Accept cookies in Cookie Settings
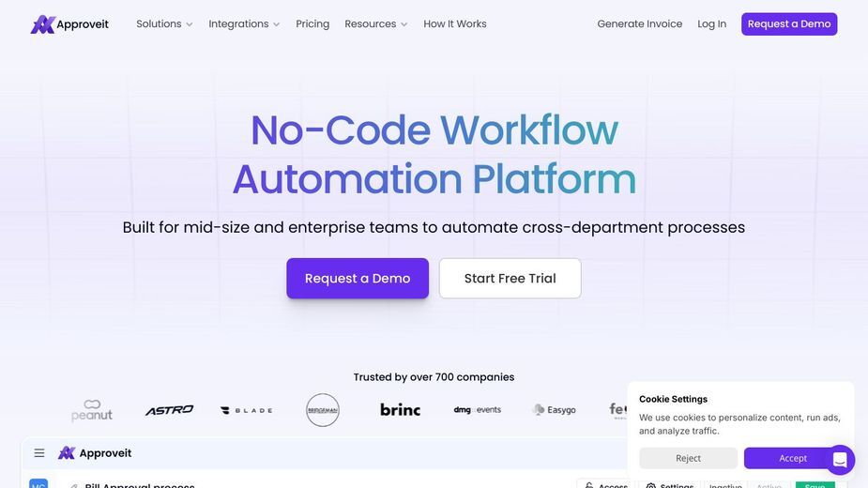Viewport: 868px width, 488px height. [793, 458]
